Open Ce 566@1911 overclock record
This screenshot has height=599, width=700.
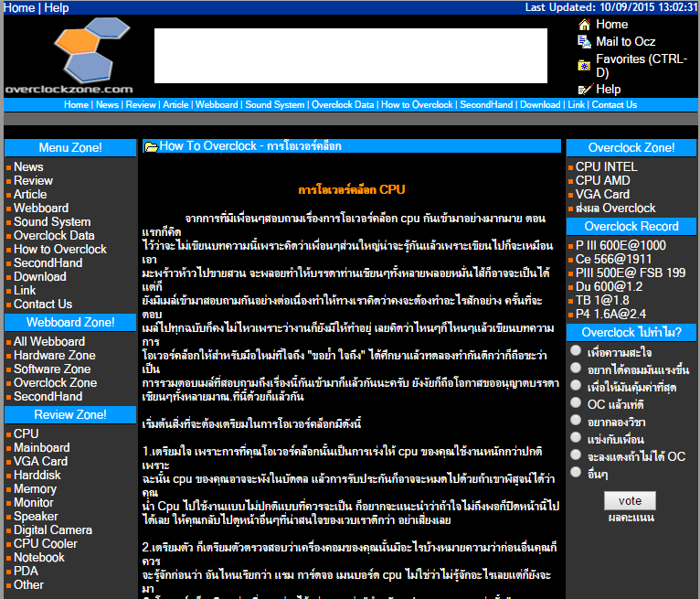tap(613, 259)
